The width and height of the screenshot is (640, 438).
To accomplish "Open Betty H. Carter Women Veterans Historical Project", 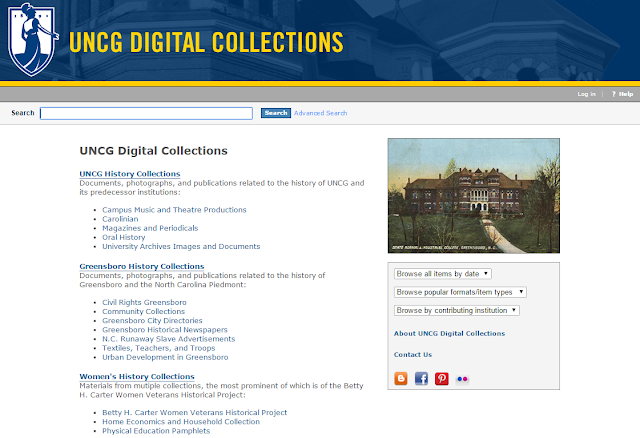I will (194, 413).
